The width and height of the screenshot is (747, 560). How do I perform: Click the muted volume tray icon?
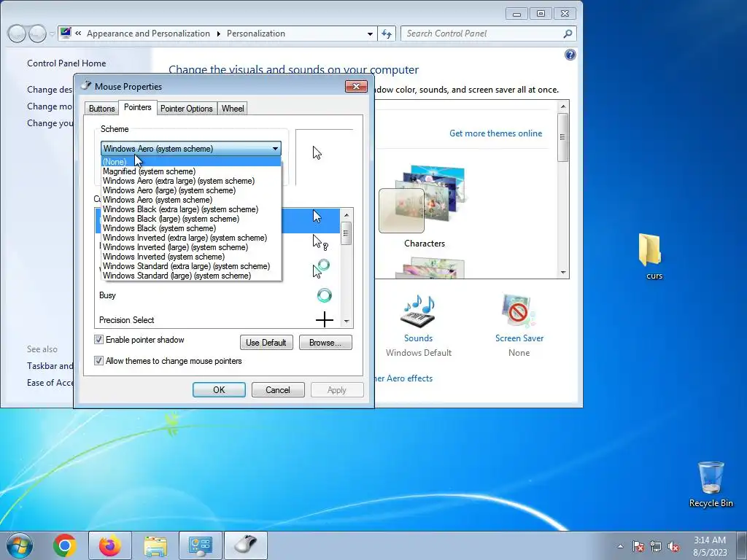673,546
